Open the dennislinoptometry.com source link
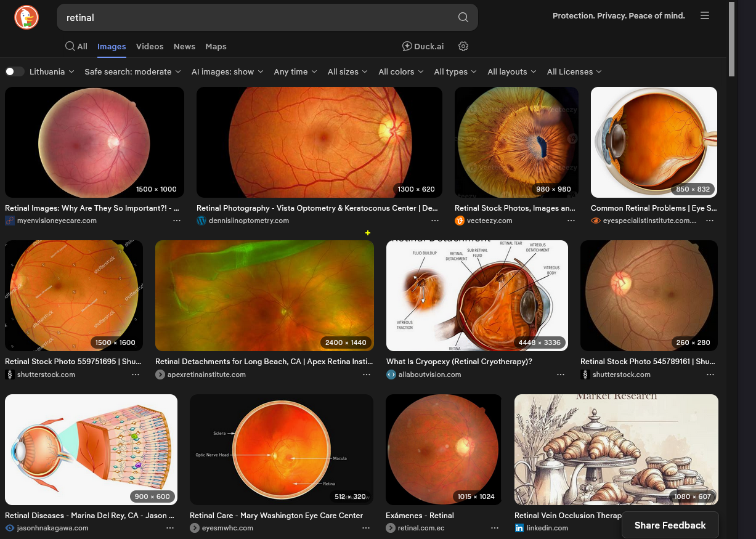This screenshot has width=756, height=539. (249, 221)
